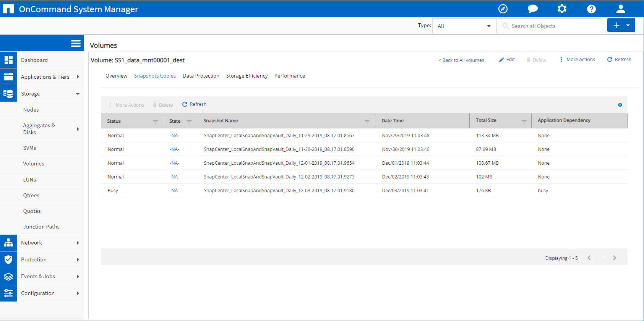Image resolution: width=644 pixels, height=321 pixels.
Task: Click the Edit volume button
Action: (x=507, y=60)
